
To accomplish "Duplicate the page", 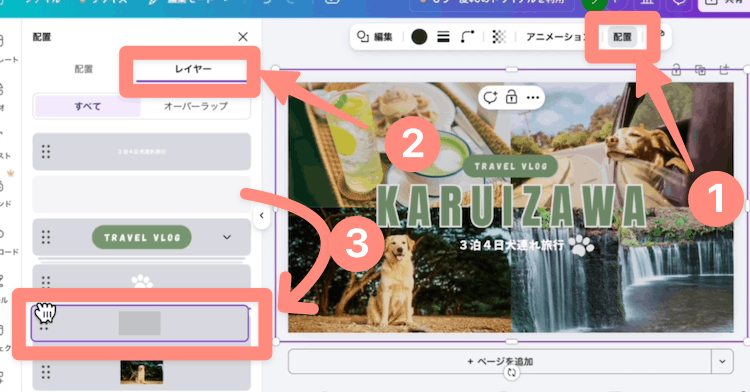I will [x=700, y=70].
